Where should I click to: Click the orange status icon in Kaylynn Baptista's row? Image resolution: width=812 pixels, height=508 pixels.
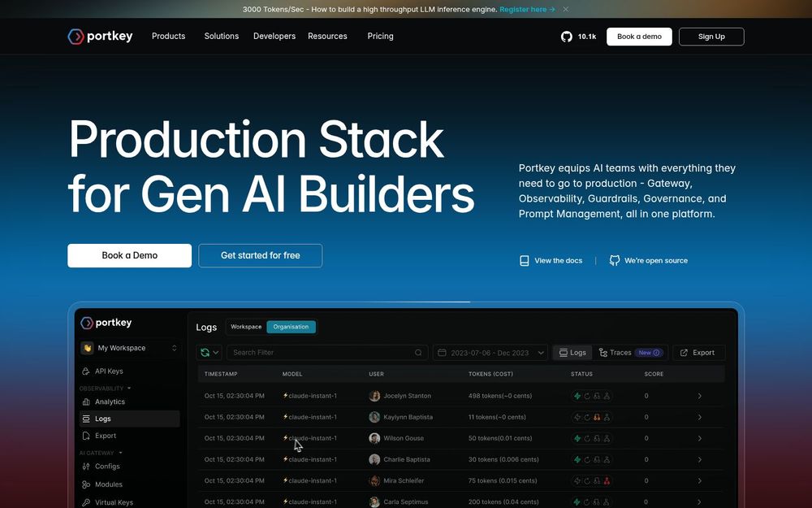(x=597, y=417)
